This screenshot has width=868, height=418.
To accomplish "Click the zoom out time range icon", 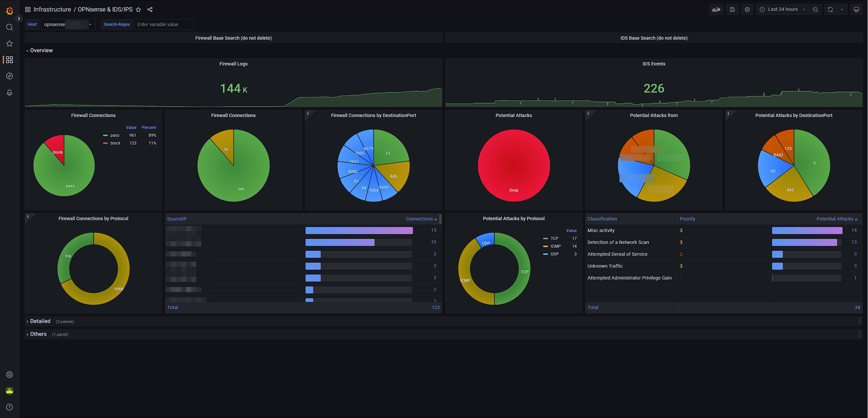I will point(815,9).
